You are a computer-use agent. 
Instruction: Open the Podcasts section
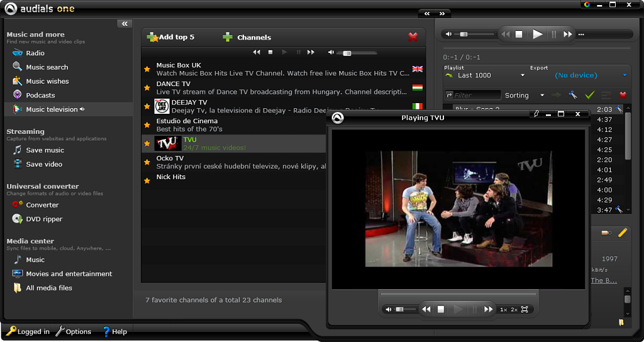point(34,95)
